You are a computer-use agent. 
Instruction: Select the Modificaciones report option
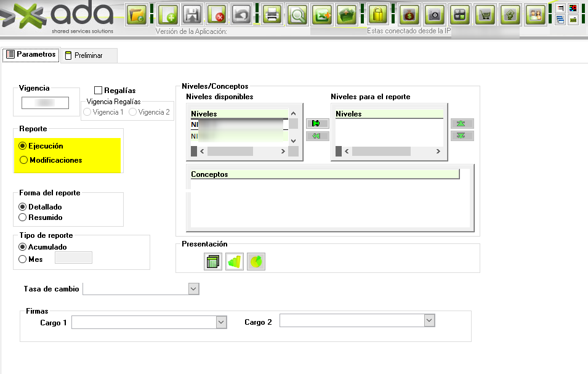23,160
